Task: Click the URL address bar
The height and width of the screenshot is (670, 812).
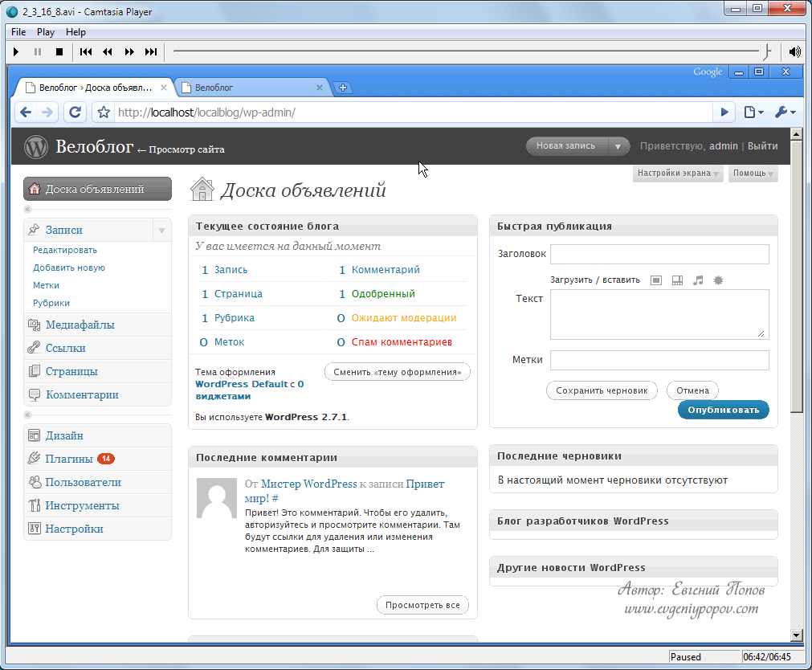Action: tap(414, 112)
